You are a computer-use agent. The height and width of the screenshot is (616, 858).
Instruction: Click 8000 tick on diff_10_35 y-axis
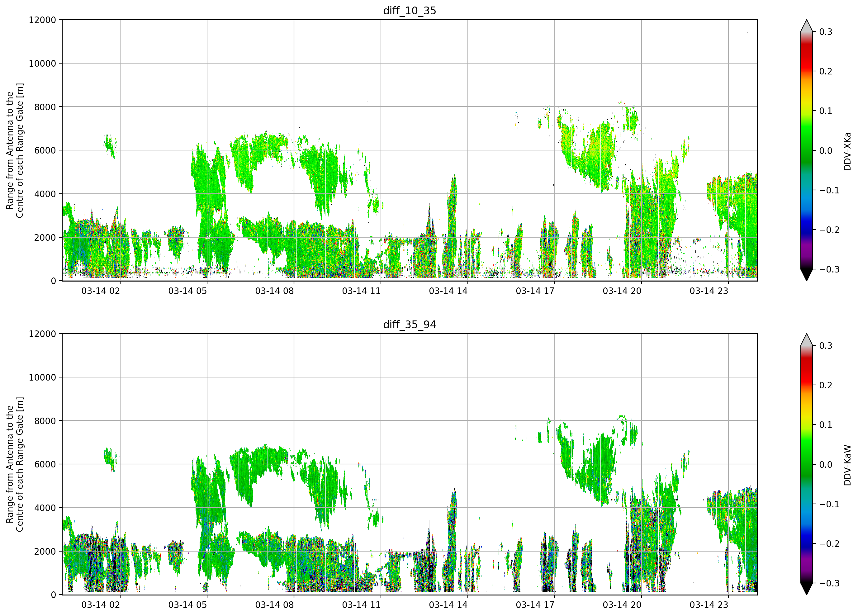click(x=45, y=107)
